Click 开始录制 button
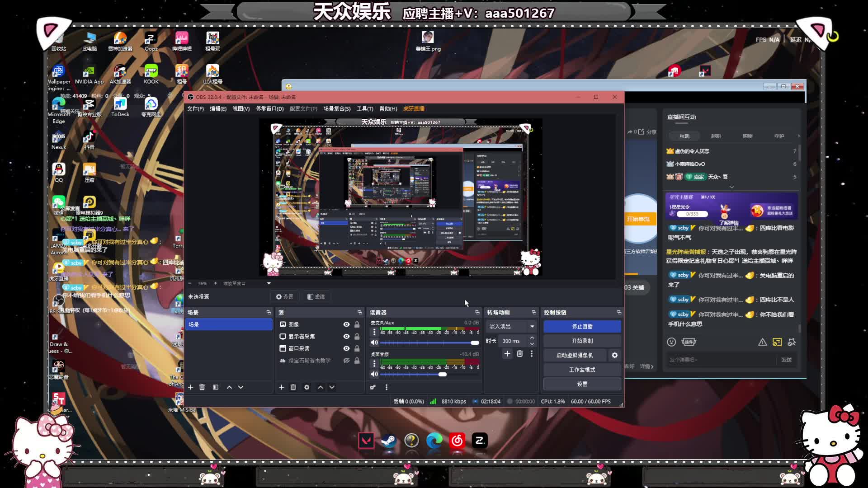The width and height of the screenshot is (868, 488). click(x=582, y=341)
